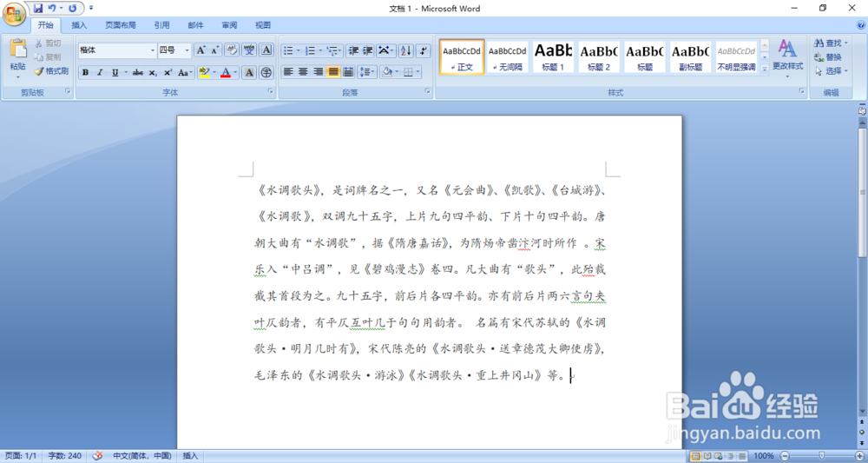Open the 选择 select menu

click(832, 71)
